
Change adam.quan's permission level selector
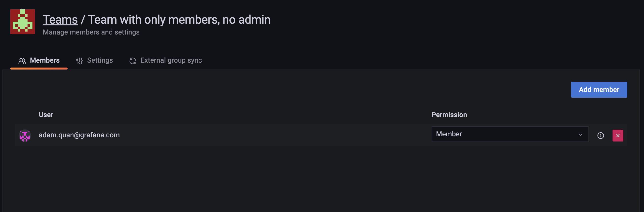tap(510, 134)
